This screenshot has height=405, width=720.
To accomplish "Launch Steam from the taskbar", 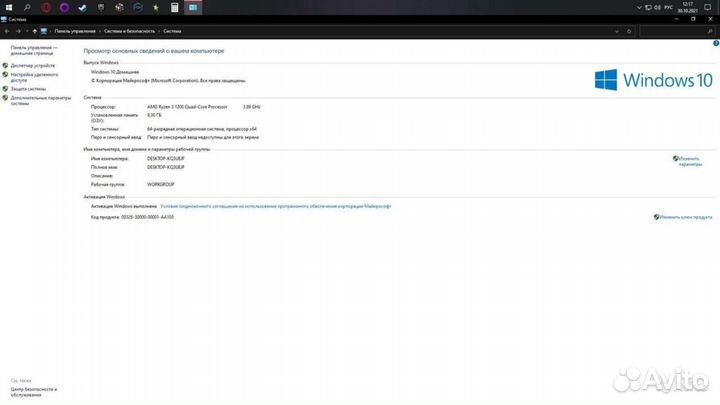I will 83,7.
